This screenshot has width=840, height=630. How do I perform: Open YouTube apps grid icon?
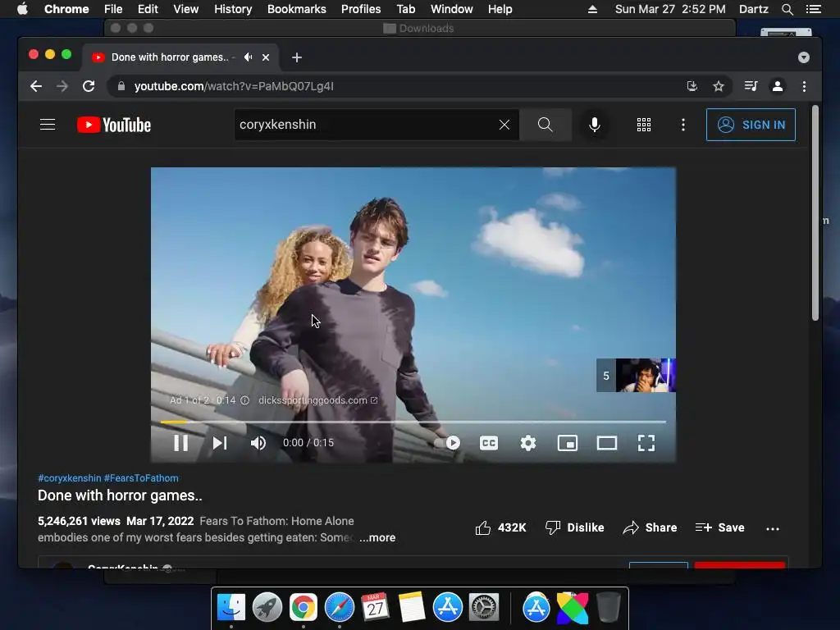click(x=644, y=125)
